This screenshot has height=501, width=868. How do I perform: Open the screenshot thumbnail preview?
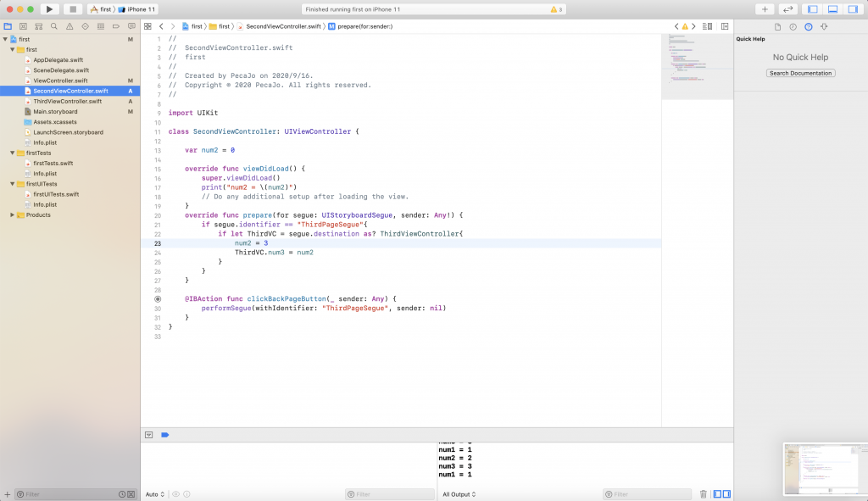pos(825,470)
